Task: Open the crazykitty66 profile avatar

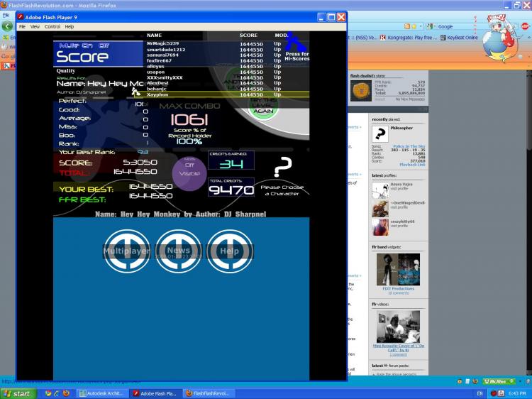Action: pyautogui.click(x=380, y=227)
